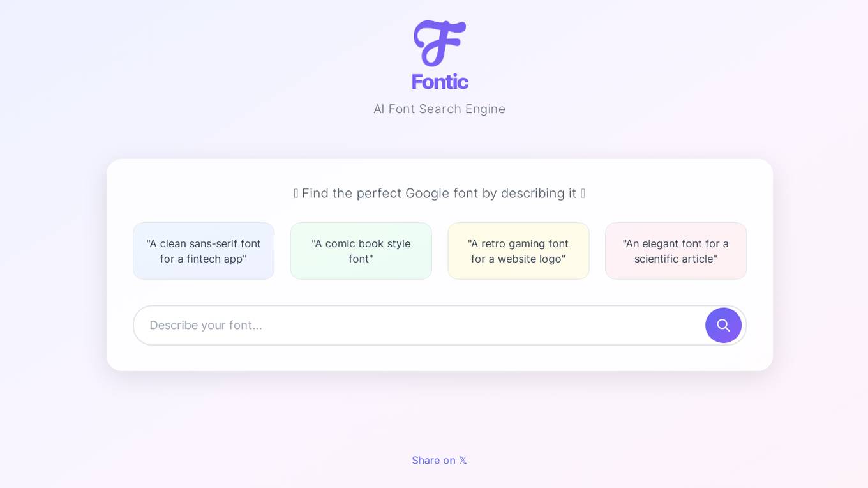This screenshot has height=488, width=868.
Task: Click the yellow-tinted retro gaming suggestion card
Action: [518, 251]
